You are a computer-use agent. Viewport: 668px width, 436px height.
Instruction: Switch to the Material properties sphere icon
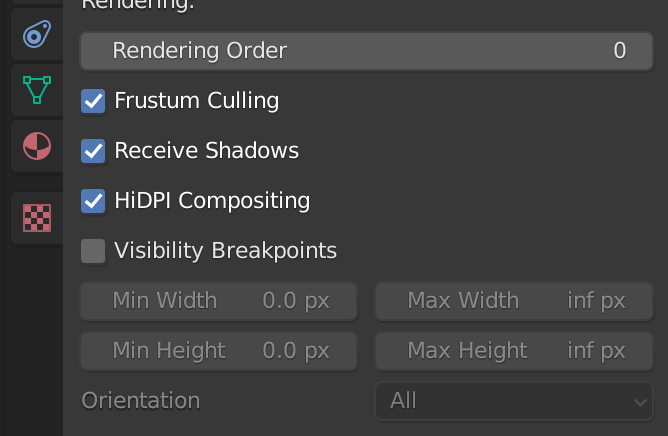[x=37, y=146]
